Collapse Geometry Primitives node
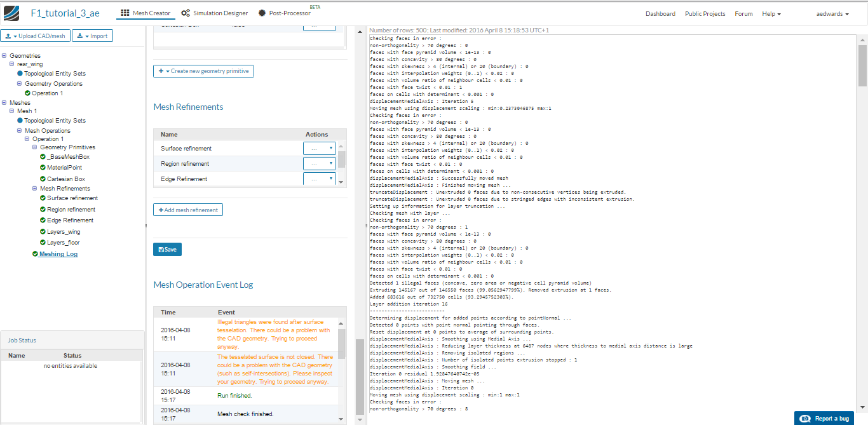Screen dimensions: 868x425 coord(36,147)
